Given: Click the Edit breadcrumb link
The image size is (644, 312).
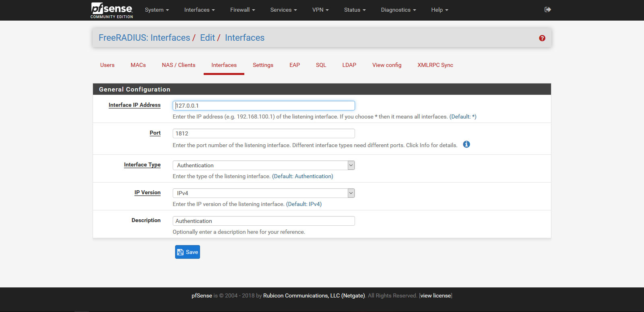Looking at the screenshot, I should click(207, 37).
